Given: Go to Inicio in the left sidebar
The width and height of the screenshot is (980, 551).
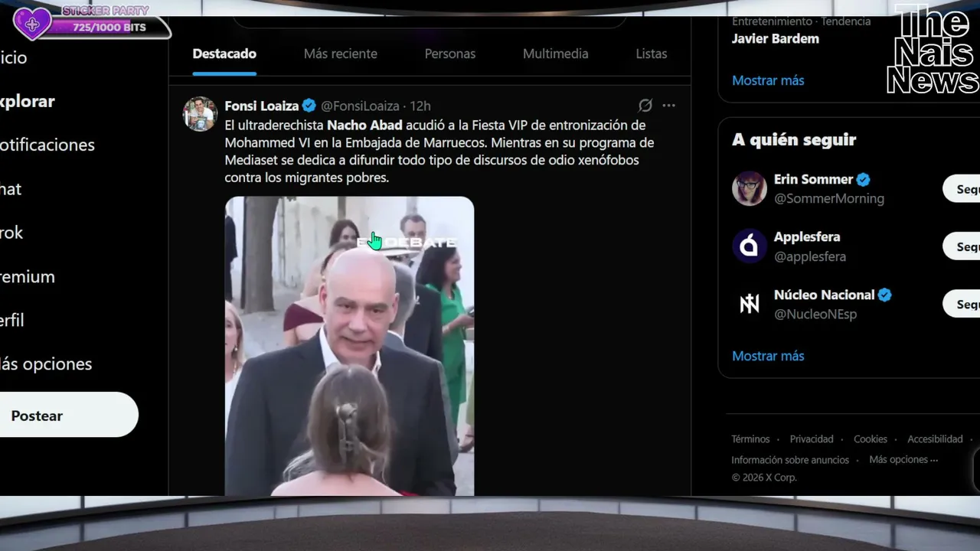Looking at the screenshot, I should pos(13,57).
